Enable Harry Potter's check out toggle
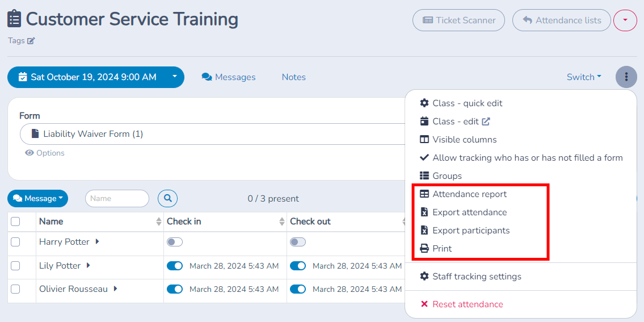This screenshot has height=322, width=644. [x=298, y=242]
